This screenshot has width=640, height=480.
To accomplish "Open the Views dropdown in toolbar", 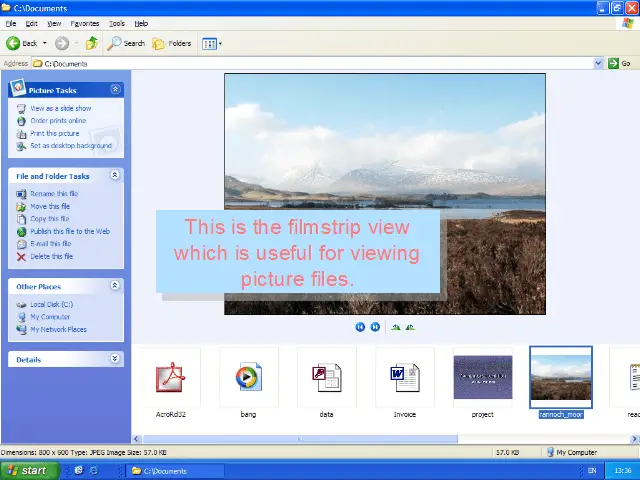I will tap(211, 43).
